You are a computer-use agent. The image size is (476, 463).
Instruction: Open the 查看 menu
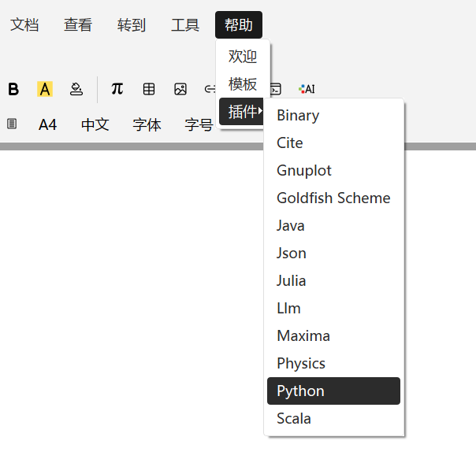(78, 25)
